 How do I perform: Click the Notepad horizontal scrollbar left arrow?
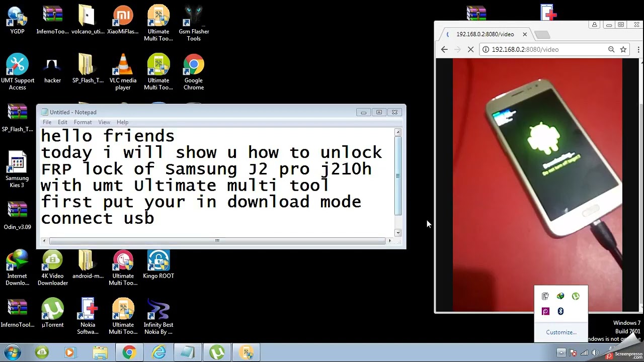click(44, 241)
